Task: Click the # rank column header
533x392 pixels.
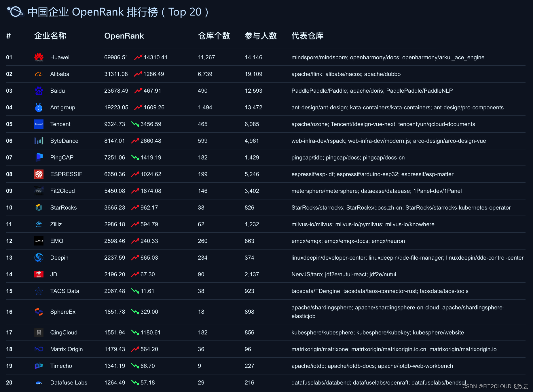Action: tap(8, 36)
